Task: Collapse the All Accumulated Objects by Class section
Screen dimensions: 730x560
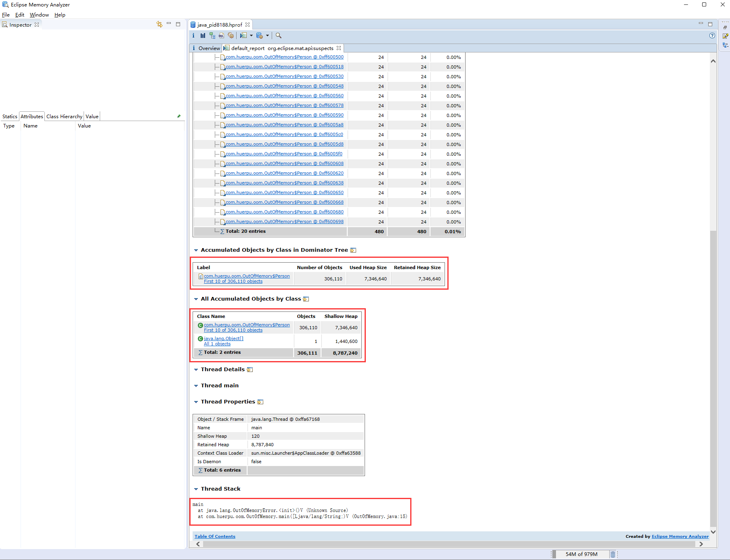Action: [196, 299]
